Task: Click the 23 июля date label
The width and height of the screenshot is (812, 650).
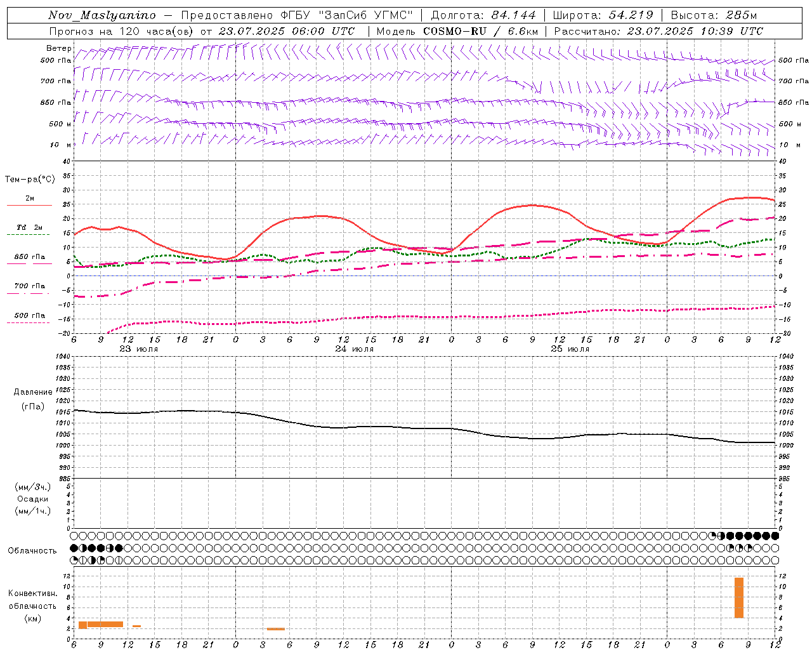Action: coord(139,349)
